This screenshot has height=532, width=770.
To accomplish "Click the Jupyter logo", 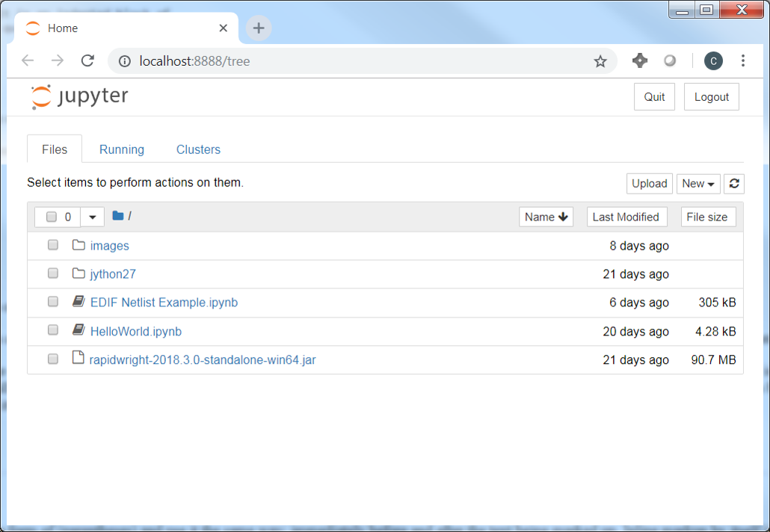I will [x=79, y=96].
